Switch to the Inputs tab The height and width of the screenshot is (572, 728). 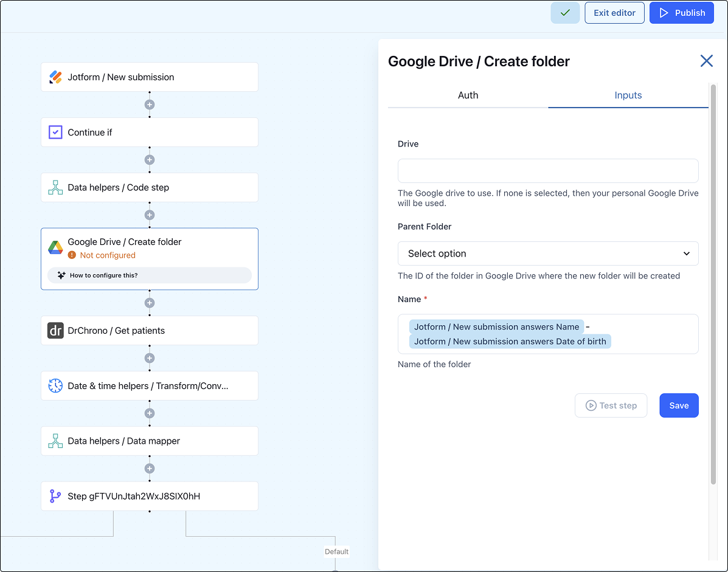point(628,95)
